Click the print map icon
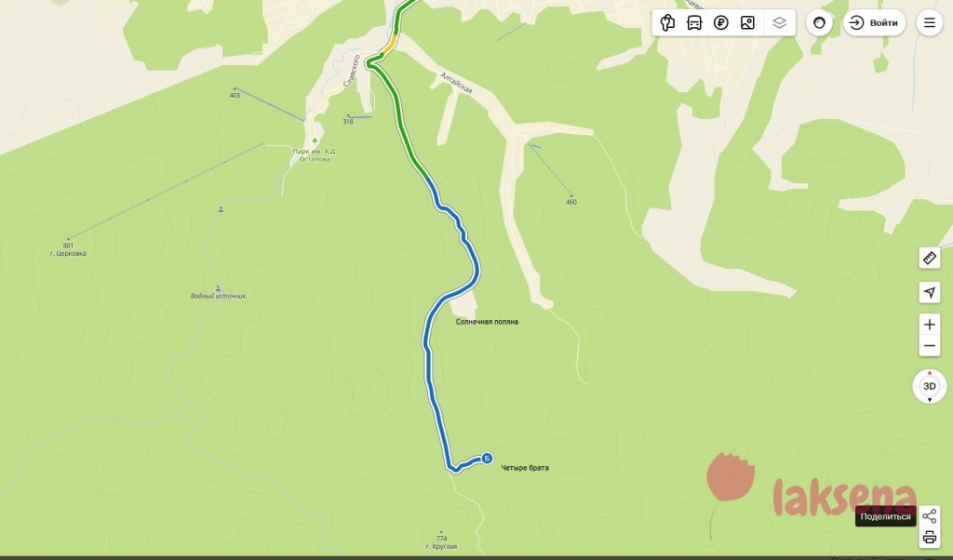The width and height of the screenshot is (953, 560). [x=930, y=538]
